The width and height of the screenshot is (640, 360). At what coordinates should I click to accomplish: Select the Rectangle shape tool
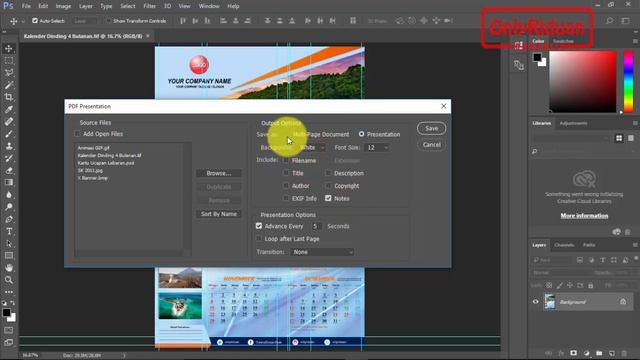tap(9, 256)
